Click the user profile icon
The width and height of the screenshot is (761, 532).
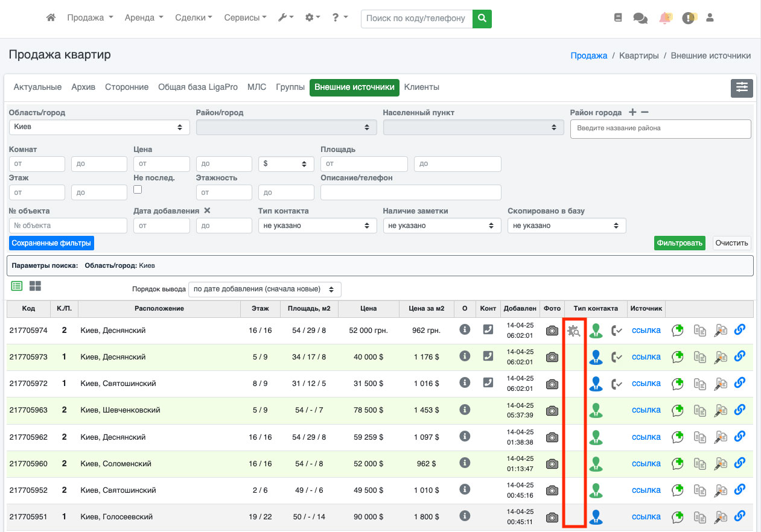pyautogui.click(x=710, y=18)
